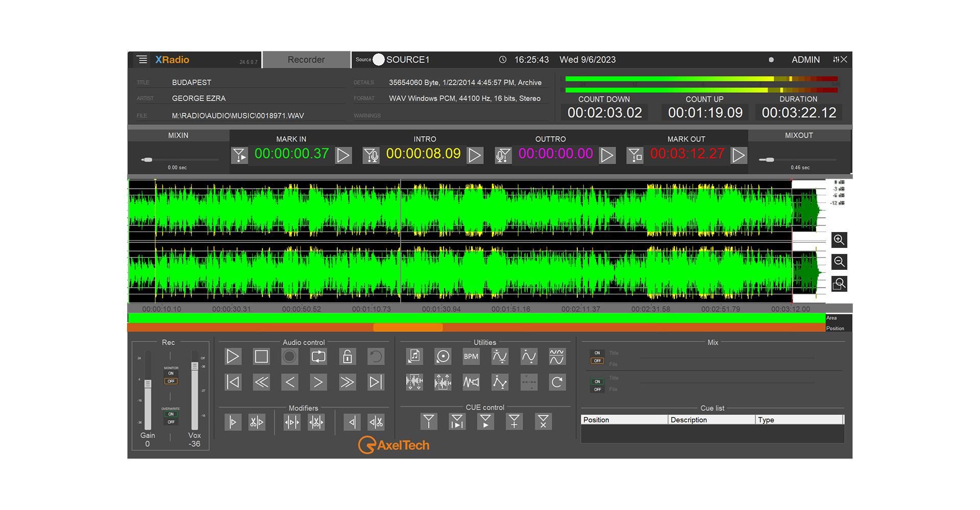Click the padlock lock icon

tap(347, 356)
